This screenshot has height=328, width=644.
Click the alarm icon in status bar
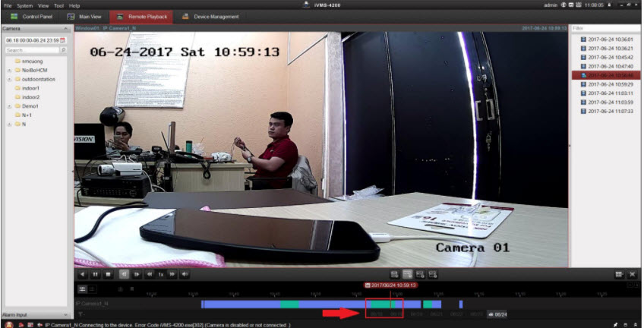click(x=9, y=324)
